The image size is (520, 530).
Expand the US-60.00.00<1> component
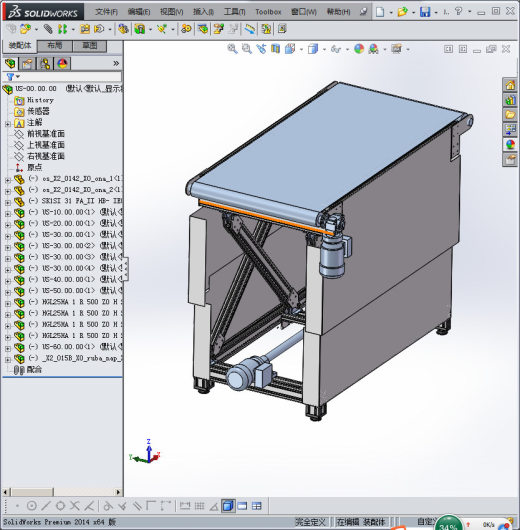[x=8, y=348]
